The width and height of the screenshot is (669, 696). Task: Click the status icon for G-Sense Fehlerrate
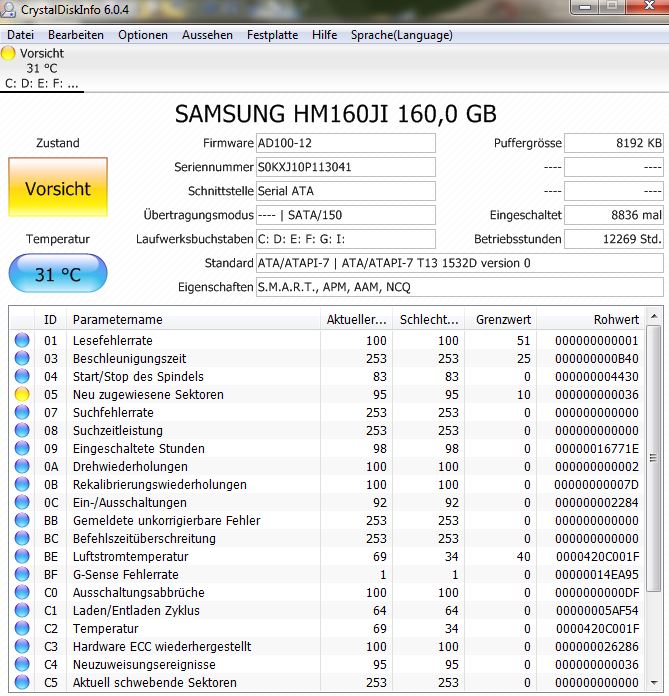point(22,574)
